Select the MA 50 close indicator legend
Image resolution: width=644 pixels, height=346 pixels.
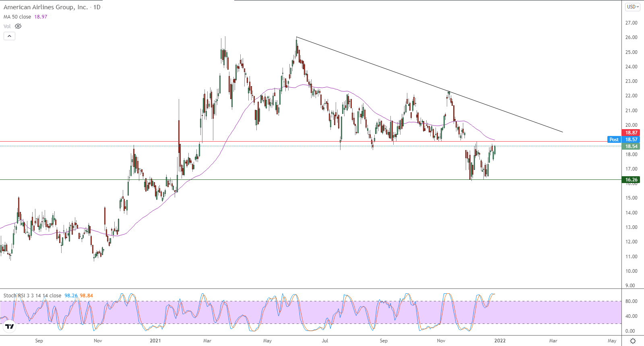point(17,17)
